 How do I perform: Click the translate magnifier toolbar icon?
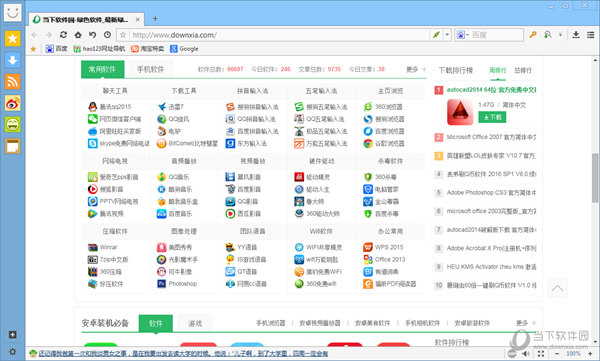click(548, 35)
